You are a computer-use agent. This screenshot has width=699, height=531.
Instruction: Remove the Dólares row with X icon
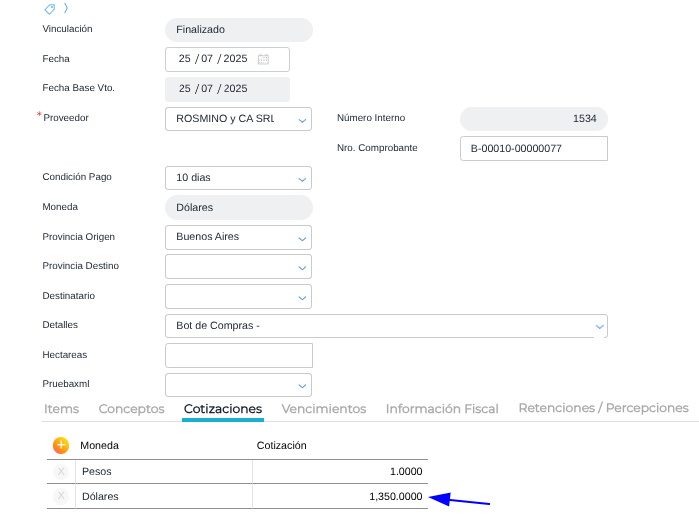(x=61, y=496)
